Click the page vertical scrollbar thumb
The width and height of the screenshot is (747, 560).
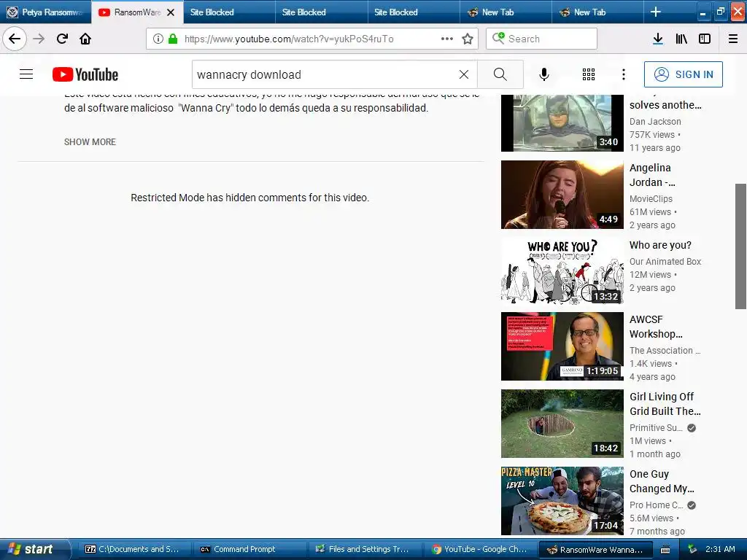pyautogui.click(x=740, y=246)
